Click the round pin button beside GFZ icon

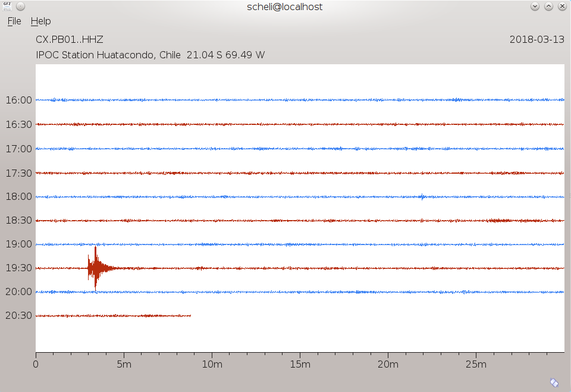[20, 7]
